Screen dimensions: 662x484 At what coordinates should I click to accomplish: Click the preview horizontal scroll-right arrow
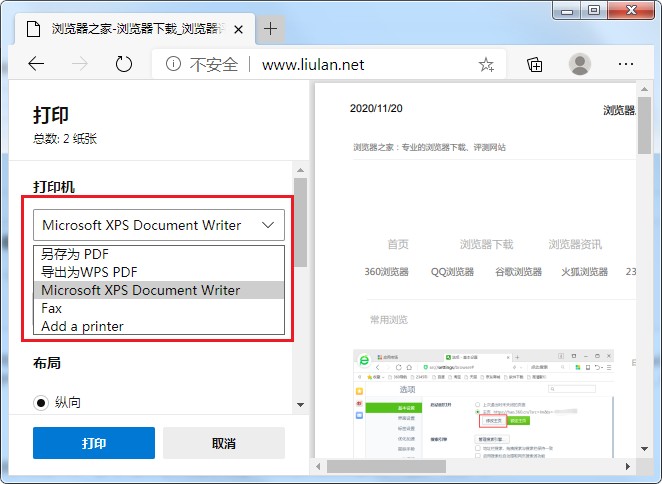pos(628,466)
